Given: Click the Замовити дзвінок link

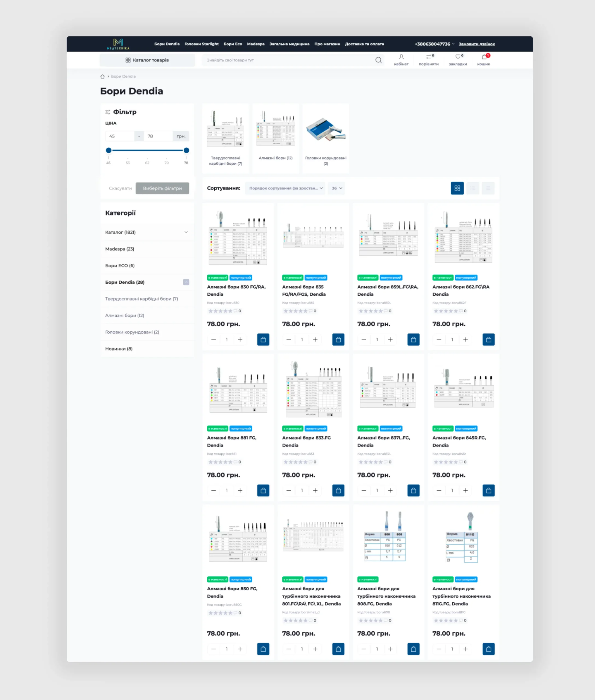Looking at the screenshot, I should click(x=476, y=44).
